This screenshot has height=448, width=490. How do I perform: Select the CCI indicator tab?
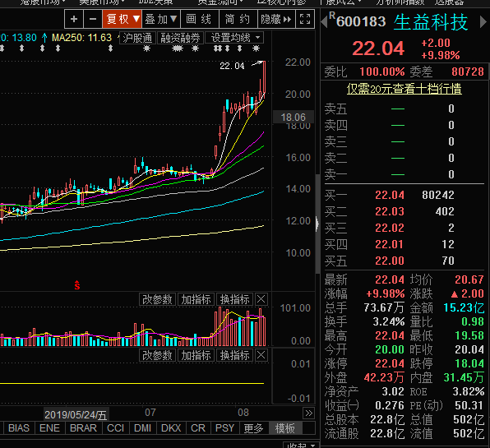point(116,427)
